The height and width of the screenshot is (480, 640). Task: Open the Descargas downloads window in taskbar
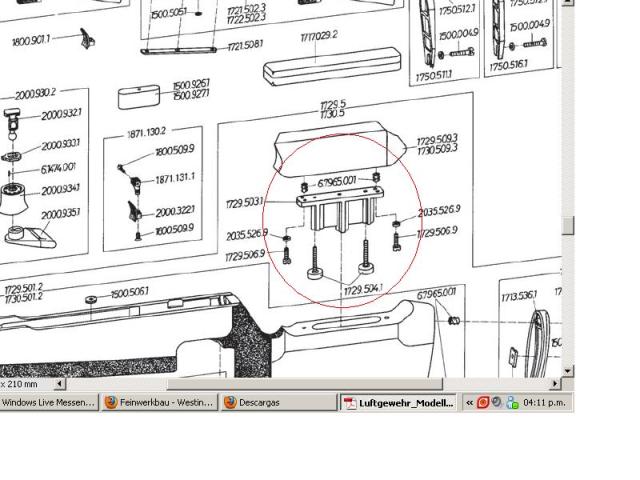[x=277, y=403]
